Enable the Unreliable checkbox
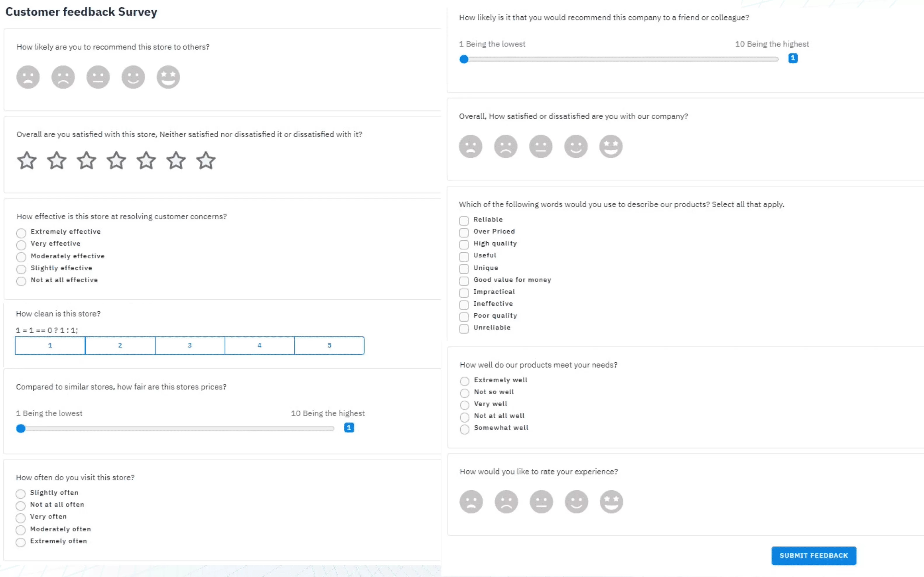 [464, 329]
